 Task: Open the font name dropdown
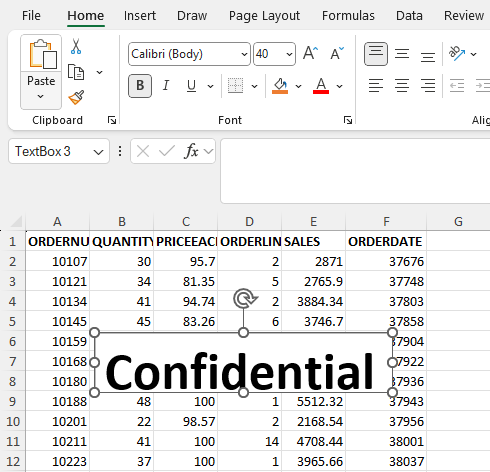(x=244, y=54)
